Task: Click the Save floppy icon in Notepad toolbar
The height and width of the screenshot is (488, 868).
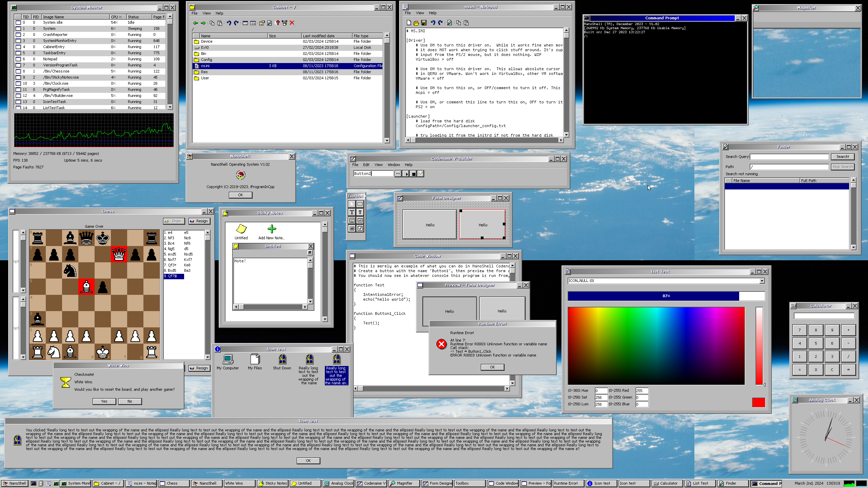Action: [423, 23]
